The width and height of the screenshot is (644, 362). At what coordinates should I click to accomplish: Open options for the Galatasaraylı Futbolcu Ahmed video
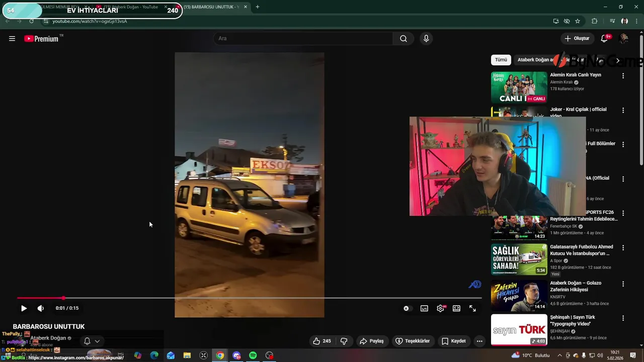623,247
